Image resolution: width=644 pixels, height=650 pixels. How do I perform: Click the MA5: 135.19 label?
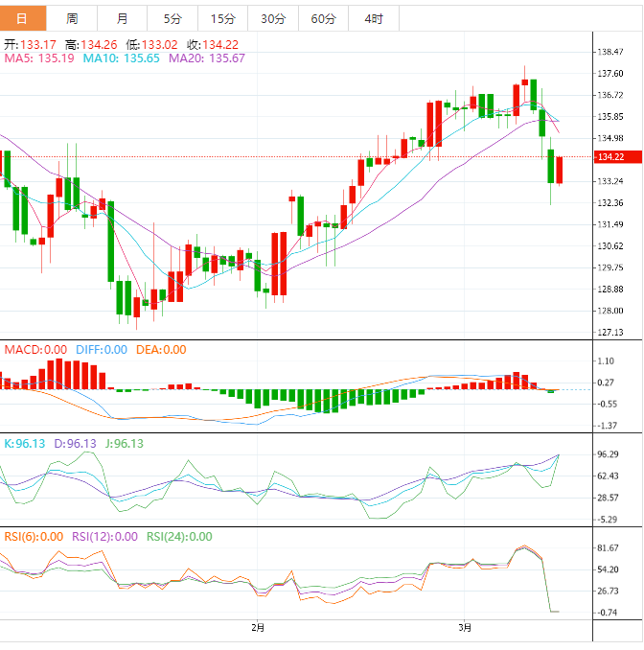(x=39, y=58)
